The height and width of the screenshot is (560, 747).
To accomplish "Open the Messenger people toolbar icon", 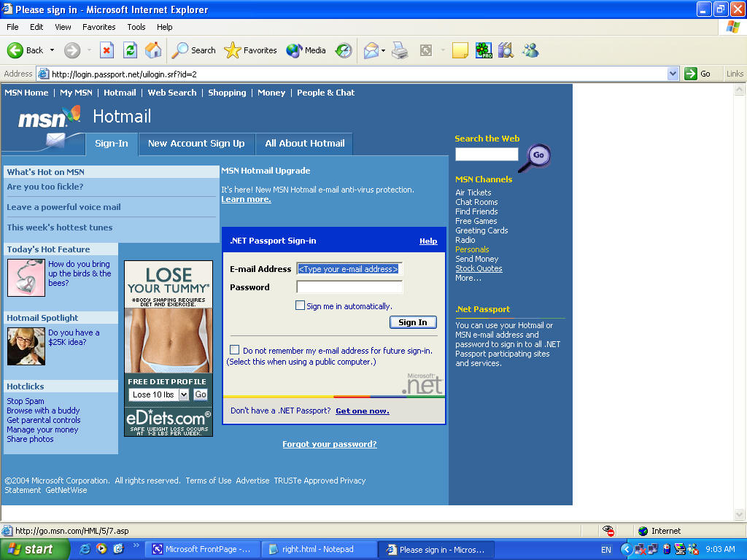I will click(x=530, y=50).
